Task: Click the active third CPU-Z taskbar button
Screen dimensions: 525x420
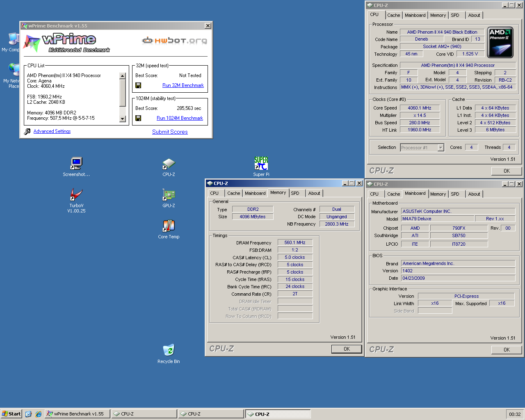Action: (278, 414)
